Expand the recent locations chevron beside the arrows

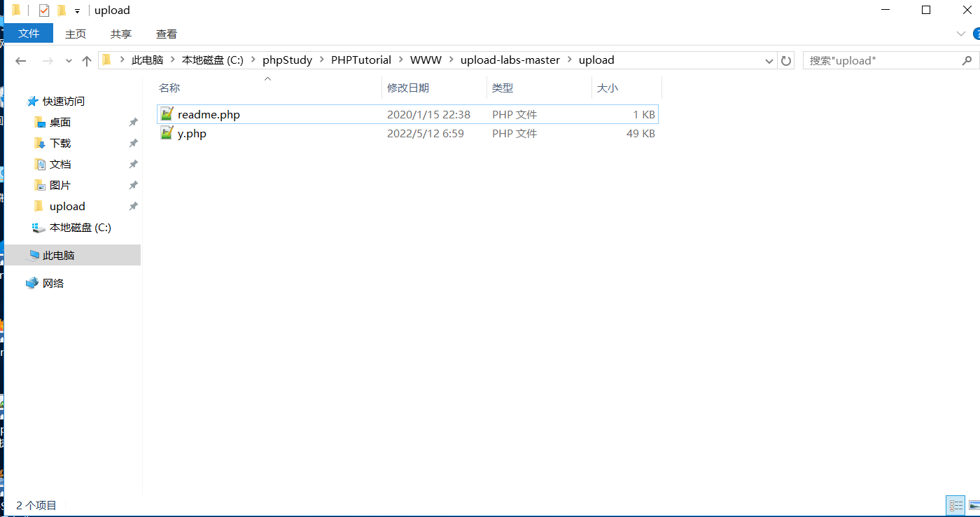[68, 60]
